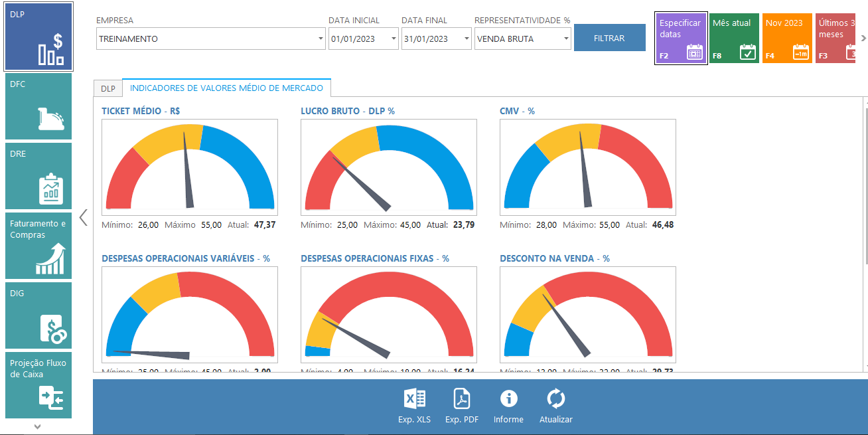The image size is (868, 435).
Task: Switch to the DLP tab
Action: pyautogui.click(x=108, y=89)
